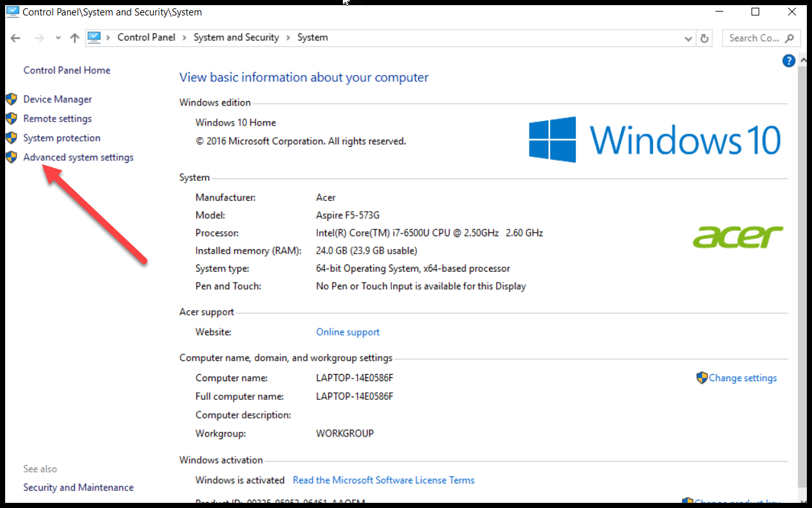Open Advanced system settings
812x508 pixels.
click(78, 157)
